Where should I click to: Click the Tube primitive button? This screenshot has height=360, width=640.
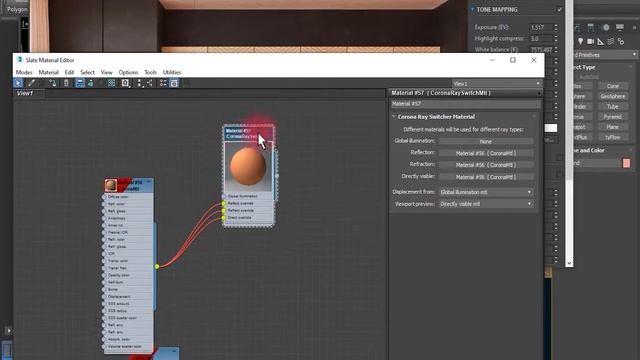pos(613,107)
